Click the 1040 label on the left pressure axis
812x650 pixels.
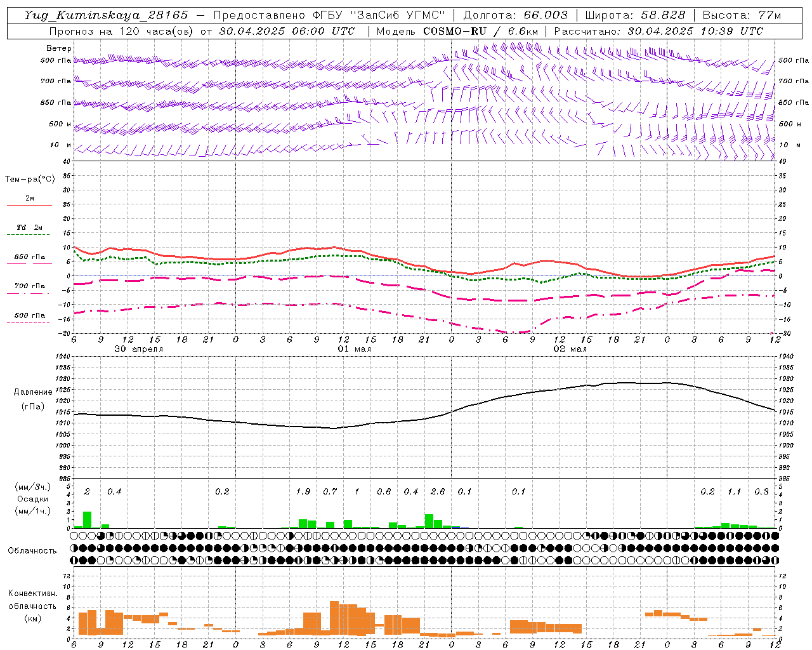coord(63,357)
